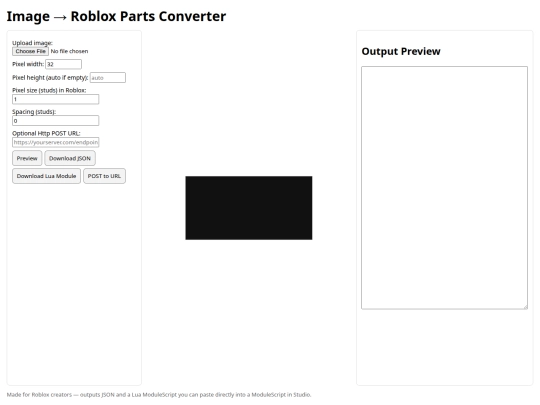This screenshot has height=405, width=540.
Task: Click the 'Spacing (studs):' label
Action: coord(34,112)
